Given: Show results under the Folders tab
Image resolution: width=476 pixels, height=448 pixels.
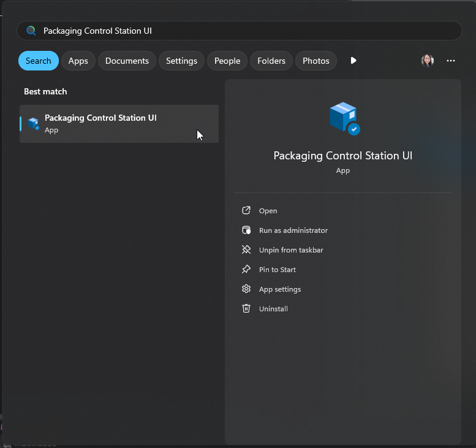Looking at the screenshot, I should [271, 61].
